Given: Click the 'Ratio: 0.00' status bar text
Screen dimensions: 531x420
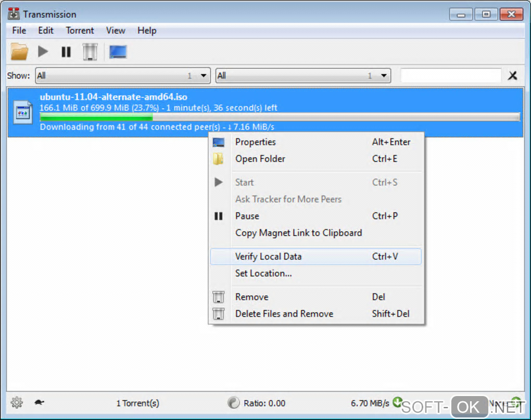Looking at the screenshot, I should click(x=264, y=403).
